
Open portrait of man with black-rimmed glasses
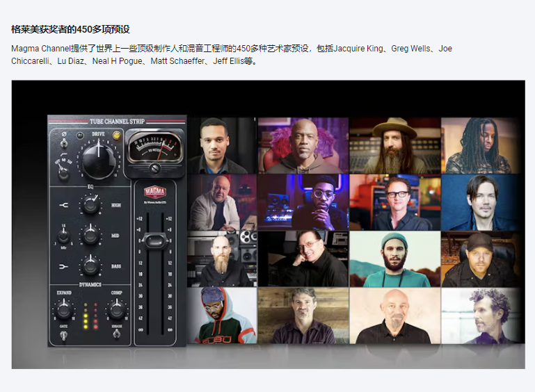394,202
